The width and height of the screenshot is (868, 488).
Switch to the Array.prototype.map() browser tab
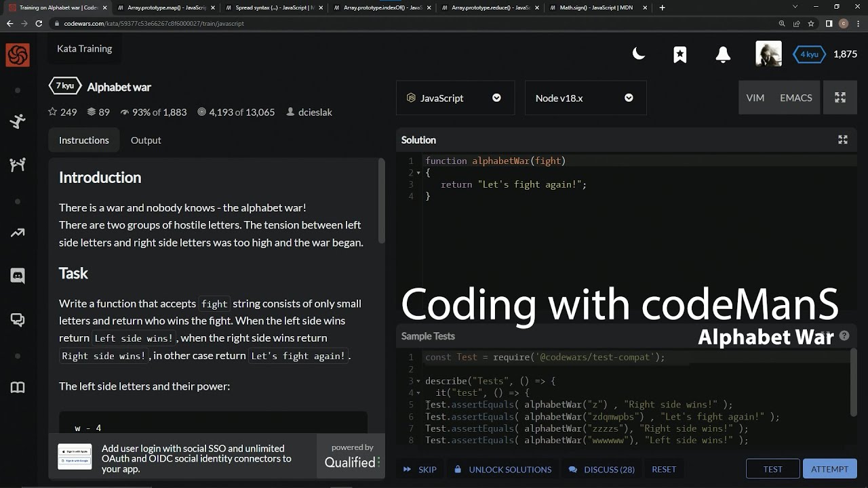click(166, 7)
